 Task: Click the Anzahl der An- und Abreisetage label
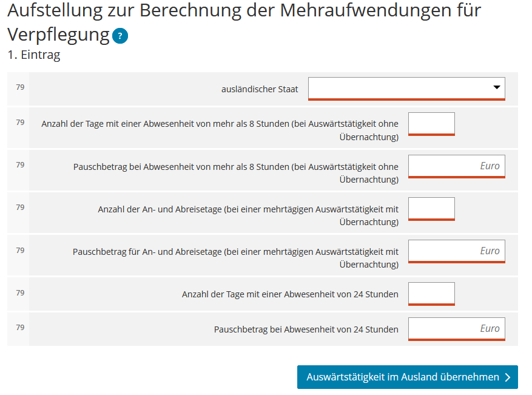tap(248, 215)
